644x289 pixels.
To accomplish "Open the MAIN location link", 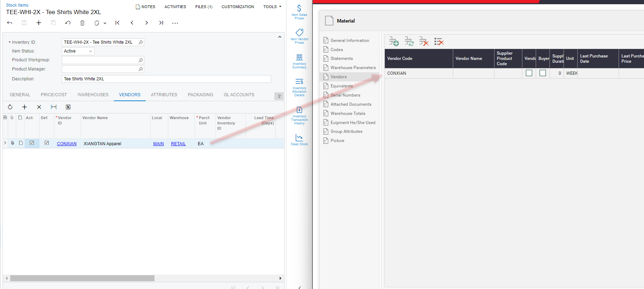I will 158,144.
